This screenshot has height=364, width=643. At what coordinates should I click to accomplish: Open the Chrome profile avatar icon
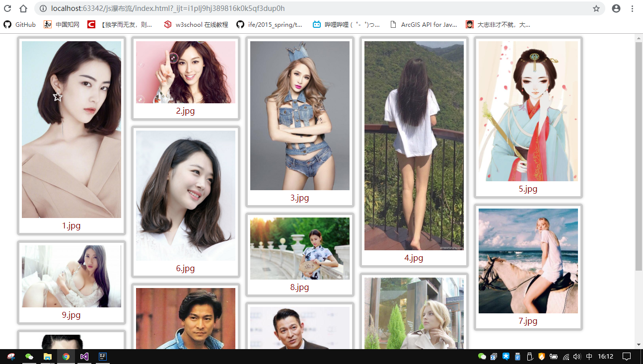point(616,8)
